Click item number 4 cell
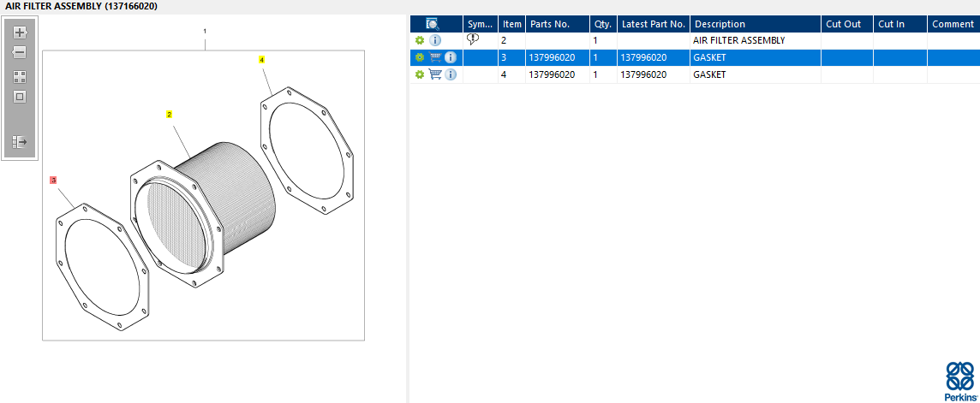The width and height of the screenshot is (980, 403). click(x=512, y=74)
